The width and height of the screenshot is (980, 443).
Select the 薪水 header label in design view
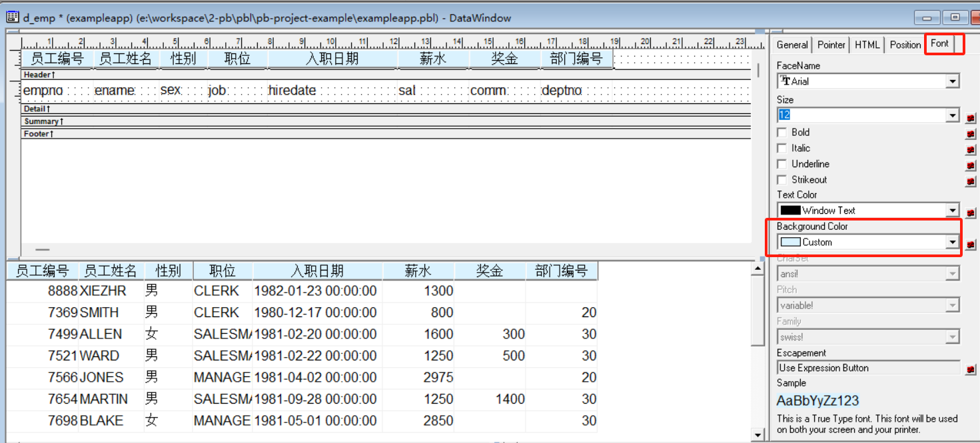[x=433, y=59]
